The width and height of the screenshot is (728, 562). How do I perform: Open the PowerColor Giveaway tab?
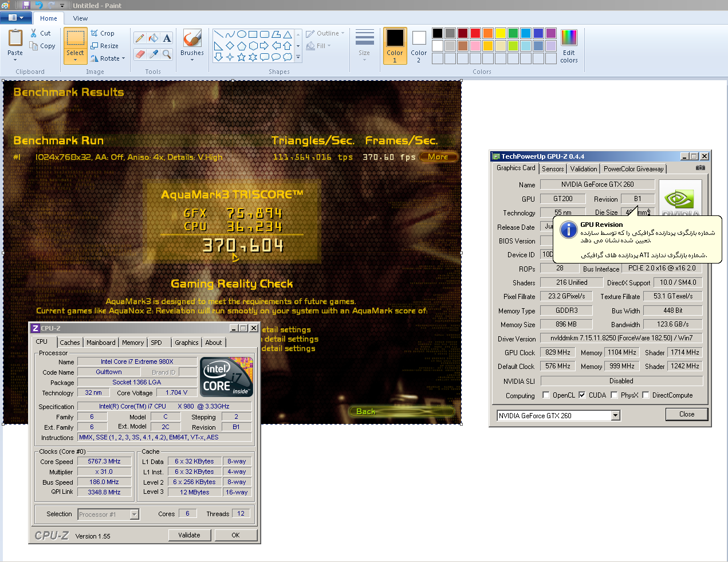point(633,169)
